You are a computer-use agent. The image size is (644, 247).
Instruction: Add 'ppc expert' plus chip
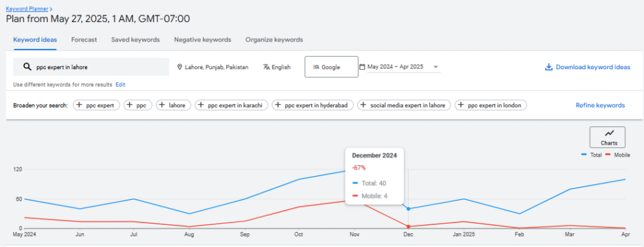96,106
